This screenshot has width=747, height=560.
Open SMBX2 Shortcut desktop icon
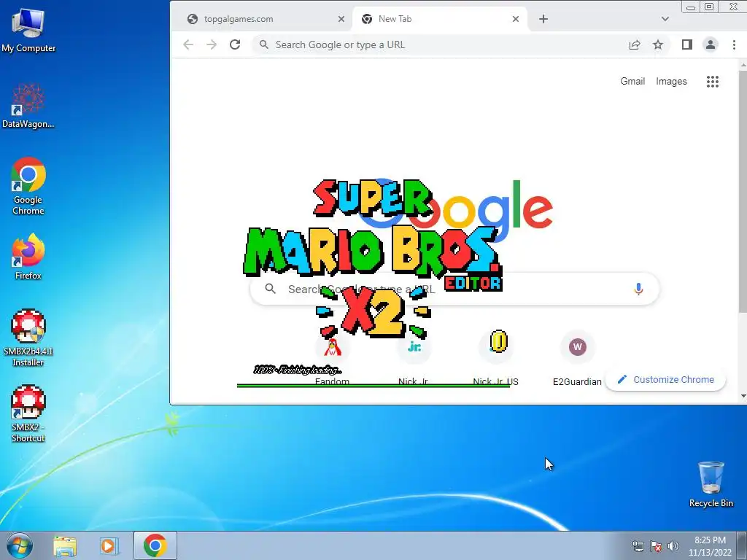[28, 413]
